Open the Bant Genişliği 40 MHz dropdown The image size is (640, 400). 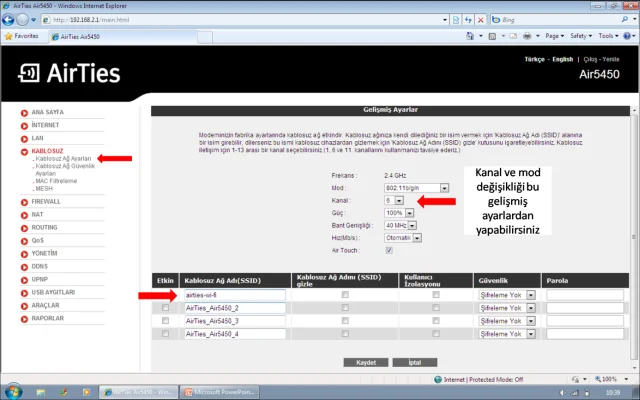(x=400, y=225)
